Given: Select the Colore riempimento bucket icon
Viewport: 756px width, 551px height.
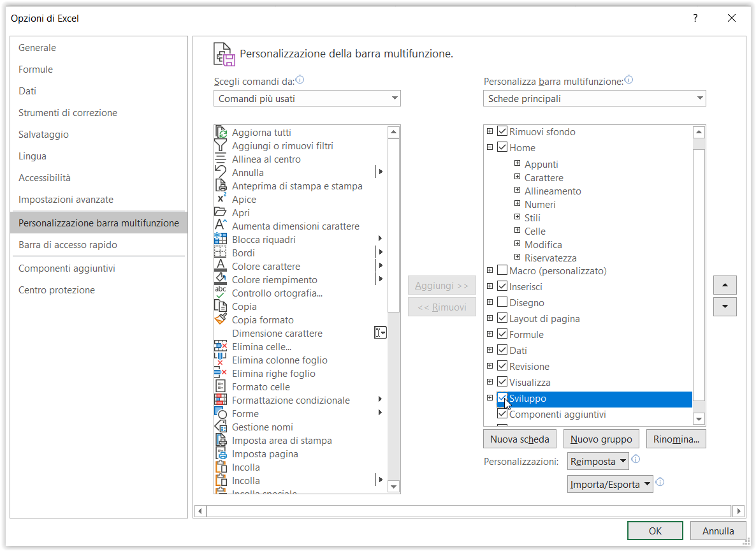Looking at the screenshot, I should 221,279.
